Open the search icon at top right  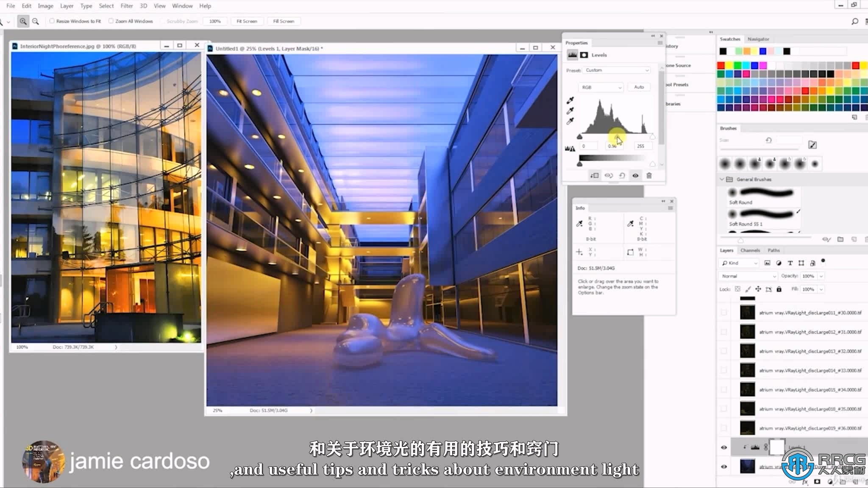click(854, 21)
